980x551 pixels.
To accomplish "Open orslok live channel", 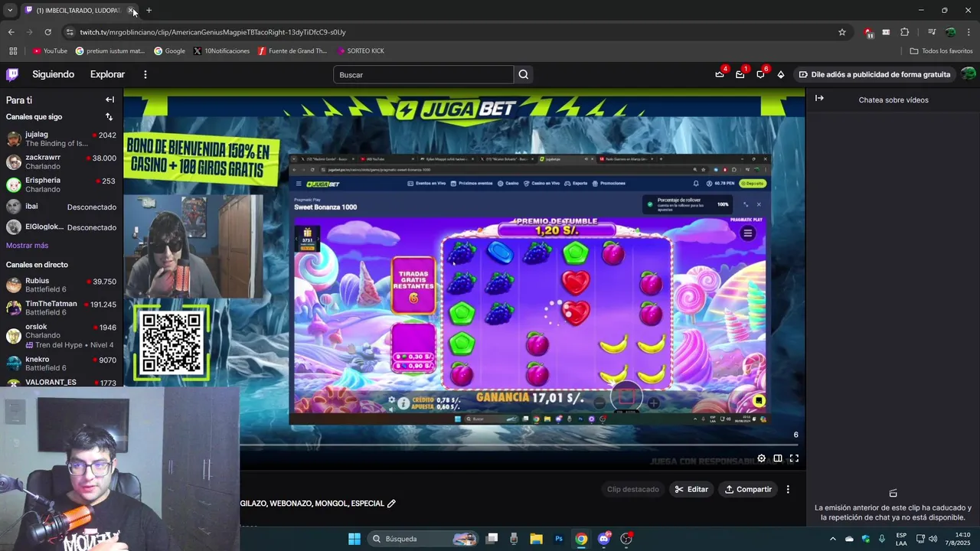I will pyautogui.click(x=61, y=335).
